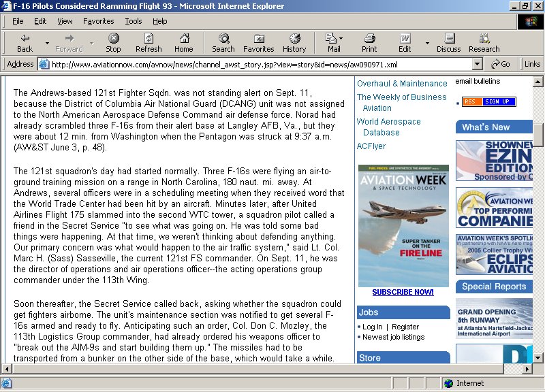
Task: Click the vertical scrollbar down arrow
Action: pos(538,357)
